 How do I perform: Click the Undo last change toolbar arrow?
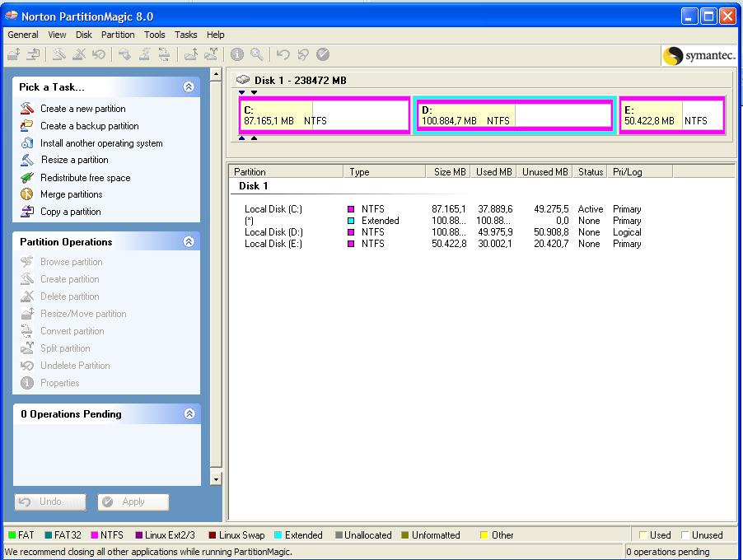[283, 54]
